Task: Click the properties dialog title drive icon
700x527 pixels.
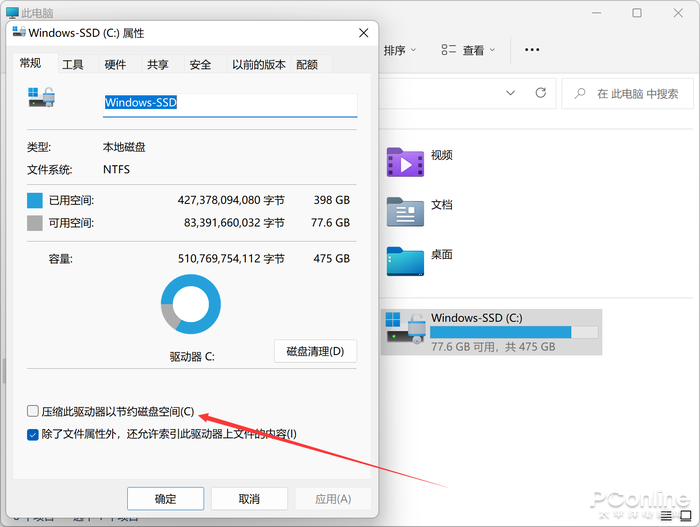Action: coord(19,32)
